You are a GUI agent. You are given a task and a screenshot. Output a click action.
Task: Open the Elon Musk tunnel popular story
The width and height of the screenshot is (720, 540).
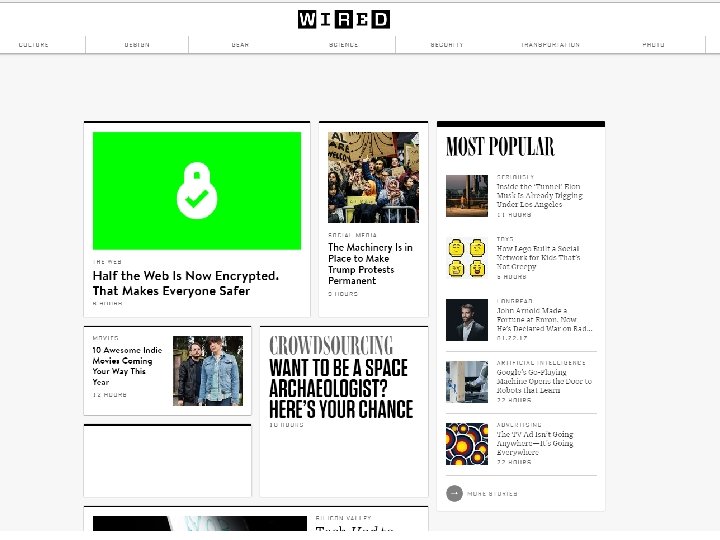(540, 196)
